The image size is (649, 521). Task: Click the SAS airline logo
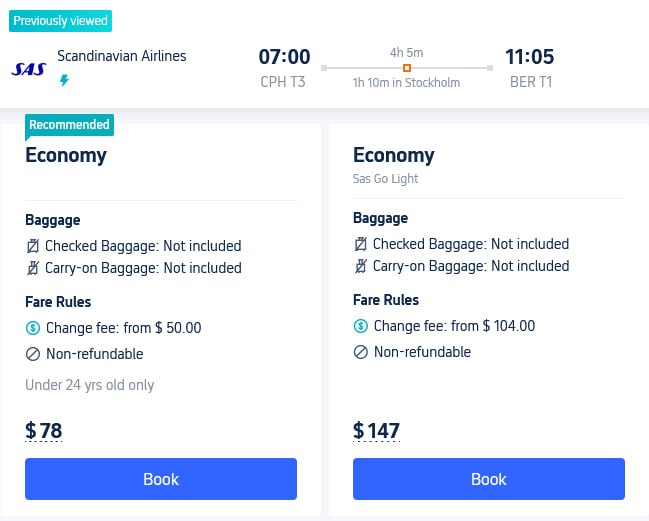pos(29,69)
